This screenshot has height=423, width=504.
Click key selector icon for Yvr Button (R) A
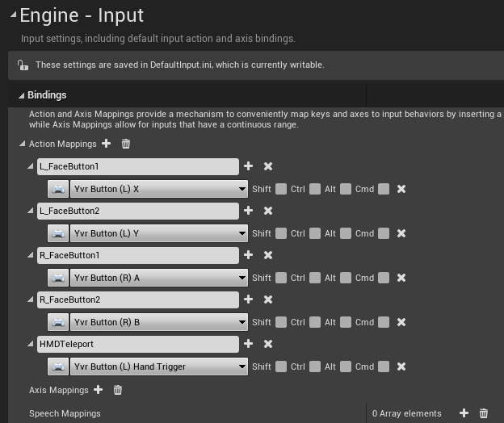click(58, 278)
